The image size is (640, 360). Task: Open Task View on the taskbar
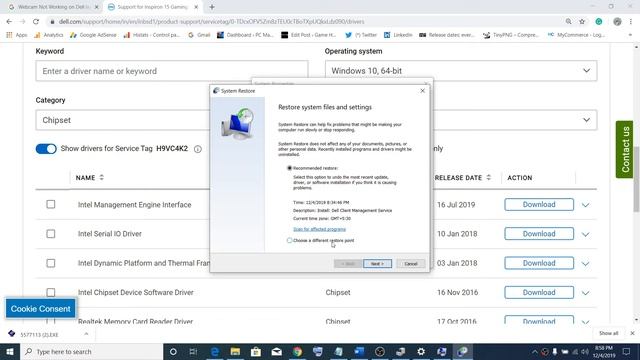pos(193,351)
